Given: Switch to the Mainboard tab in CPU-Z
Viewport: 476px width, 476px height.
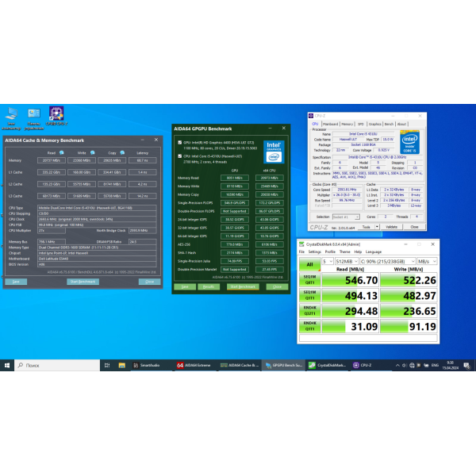Looking at the screenshot, I should (330, 124).
